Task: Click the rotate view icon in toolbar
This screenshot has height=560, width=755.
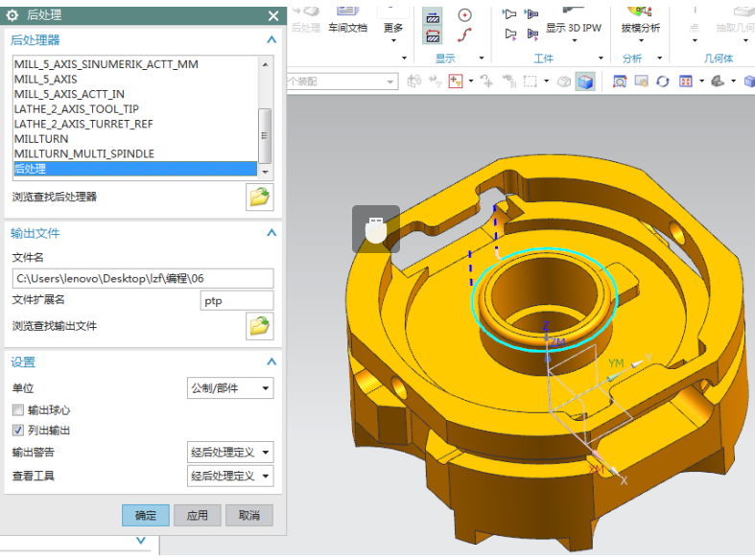Action: (x=663, y=82)
